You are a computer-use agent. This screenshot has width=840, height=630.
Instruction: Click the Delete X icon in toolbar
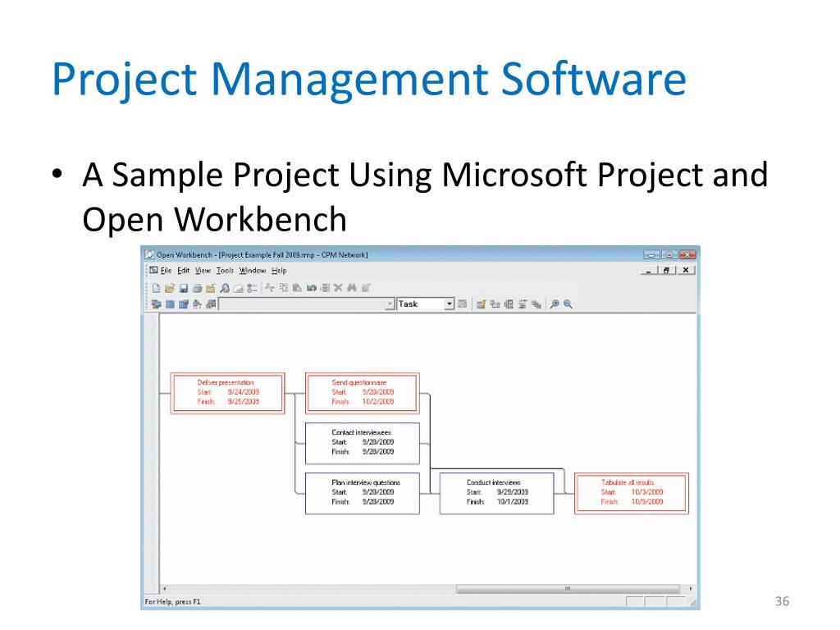click(x=338, y=288)
